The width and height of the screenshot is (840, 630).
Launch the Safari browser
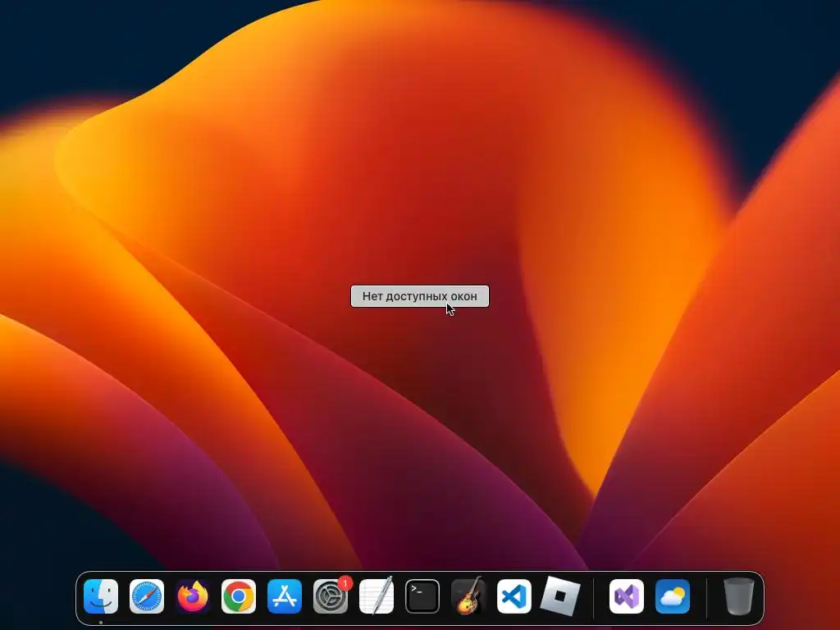tap(147, 596)
